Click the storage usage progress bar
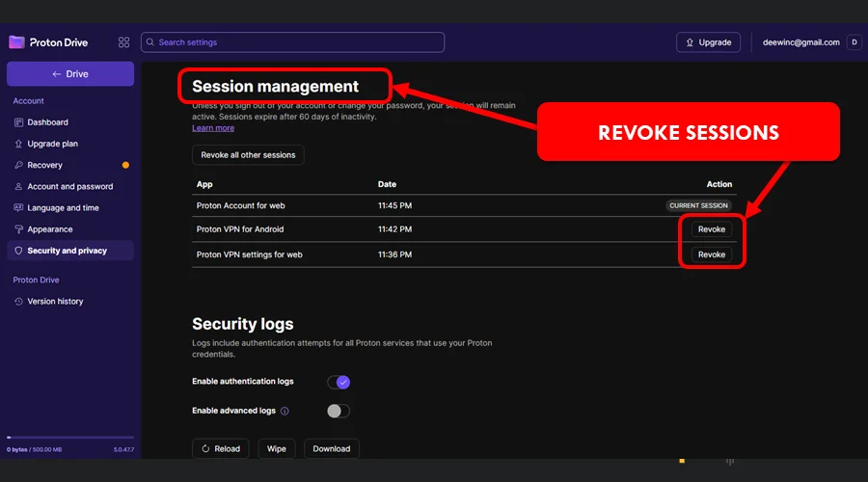Image resolution: width=868 pixels, height=482 pixels. coord(70,438)
